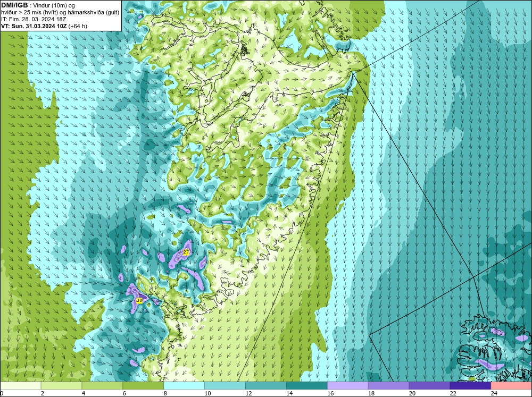Click the legend value 12
Screen dimensions: 532x397
coord(248,393)
